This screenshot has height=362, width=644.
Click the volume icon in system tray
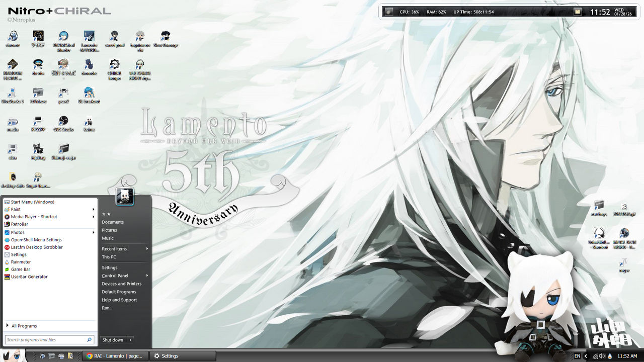click(602, 356)
